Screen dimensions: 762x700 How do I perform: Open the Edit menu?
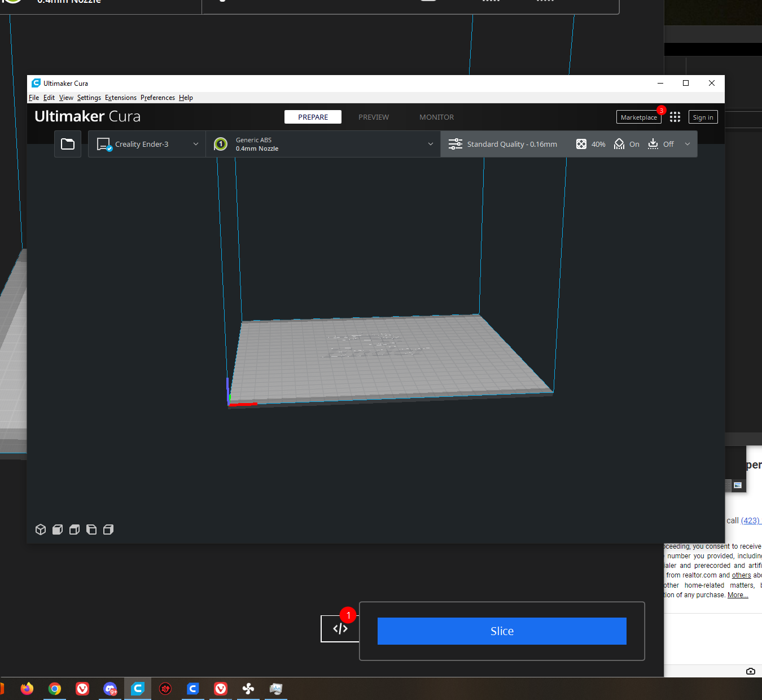coord(49,98)
